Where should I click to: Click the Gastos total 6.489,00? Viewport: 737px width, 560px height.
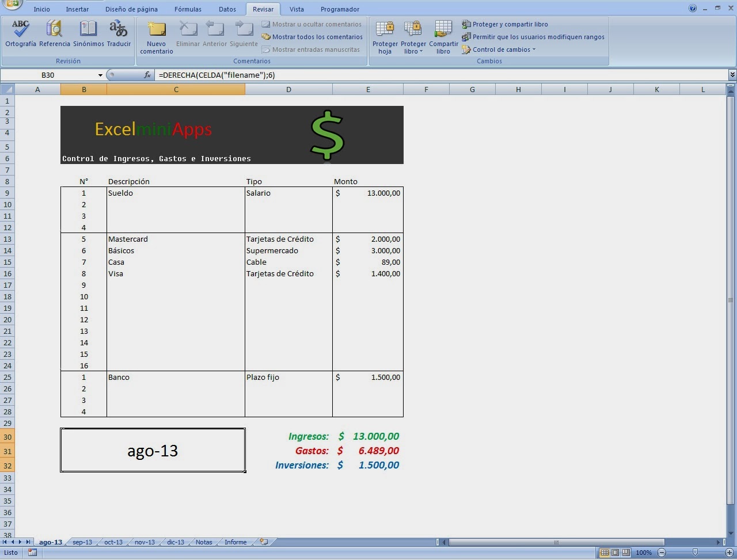[368, 451]
